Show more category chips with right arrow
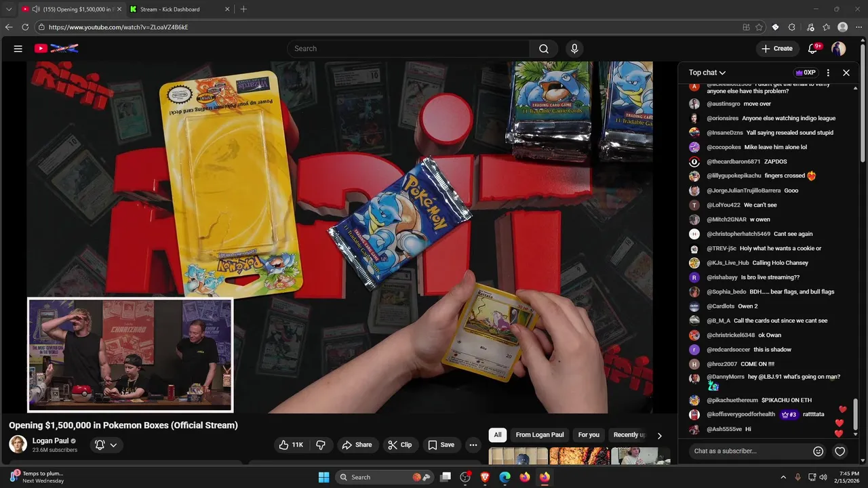 coord(659,435)
